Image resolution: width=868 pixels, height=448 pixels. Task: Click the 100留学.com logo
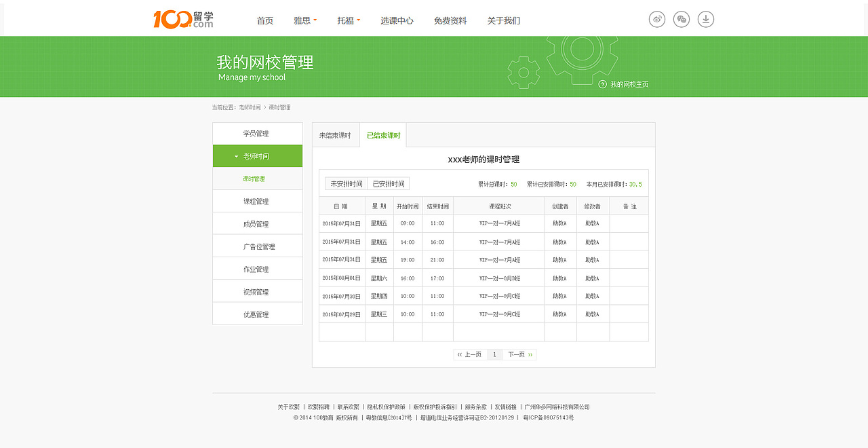[x=183, y=20]
